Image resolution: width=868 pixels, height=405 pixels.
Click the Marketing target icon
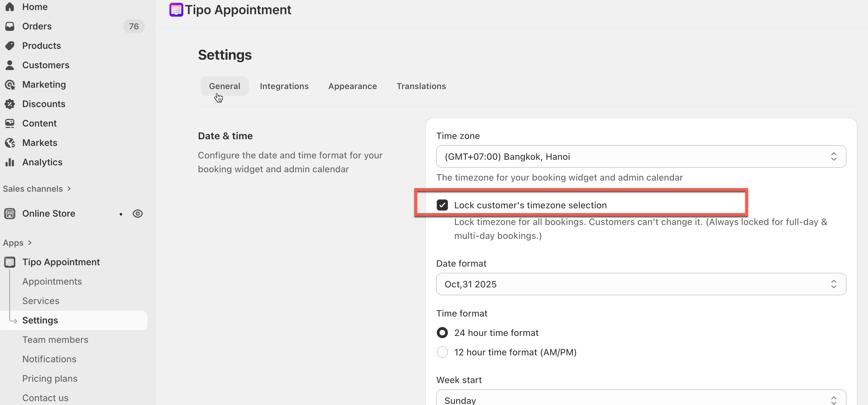tap(10, 85)
